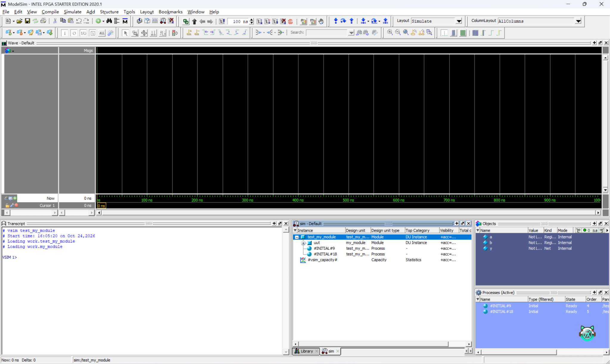This screenshot has height=364, width=610.
Task: Click the Zoom Full magnifier icon
Action: (x=406, y=32)
